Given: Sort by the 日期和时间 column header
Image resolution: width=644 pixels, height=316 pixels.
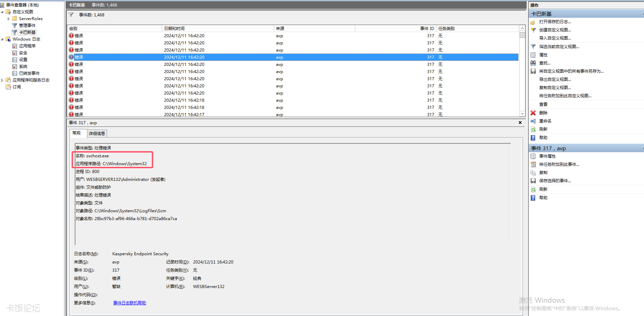Looking at the screenshot, I should pos(218,28).
